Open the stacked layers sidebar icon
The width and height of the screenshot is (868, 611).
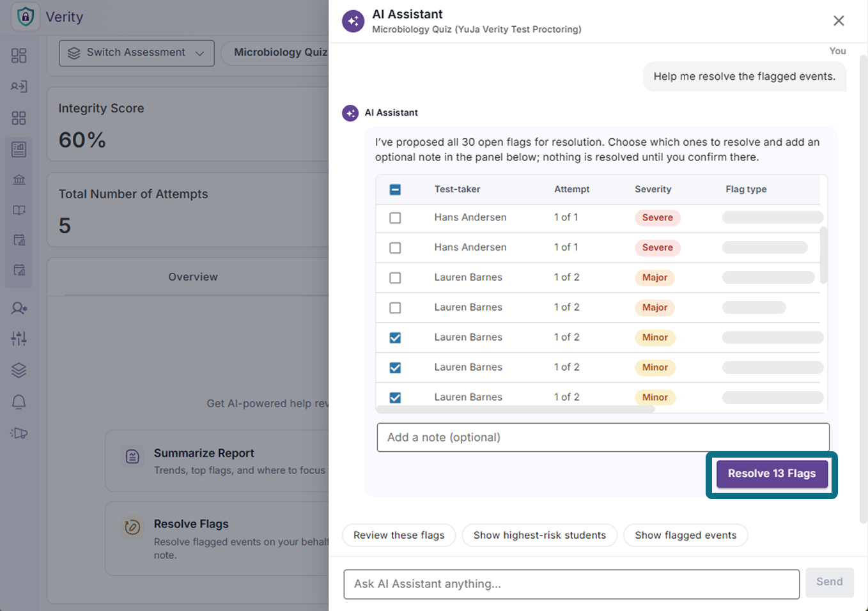coord(19,370)
